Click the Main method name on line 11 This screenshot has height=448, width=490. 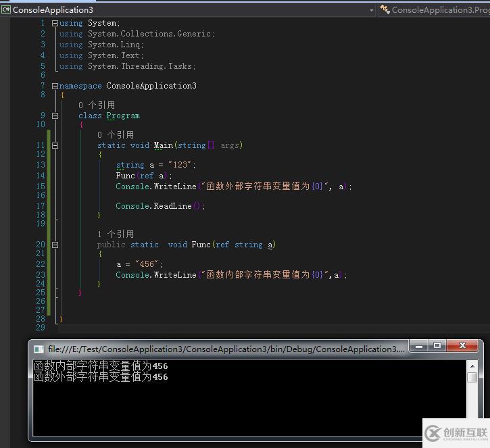click(x=163, y=145)
